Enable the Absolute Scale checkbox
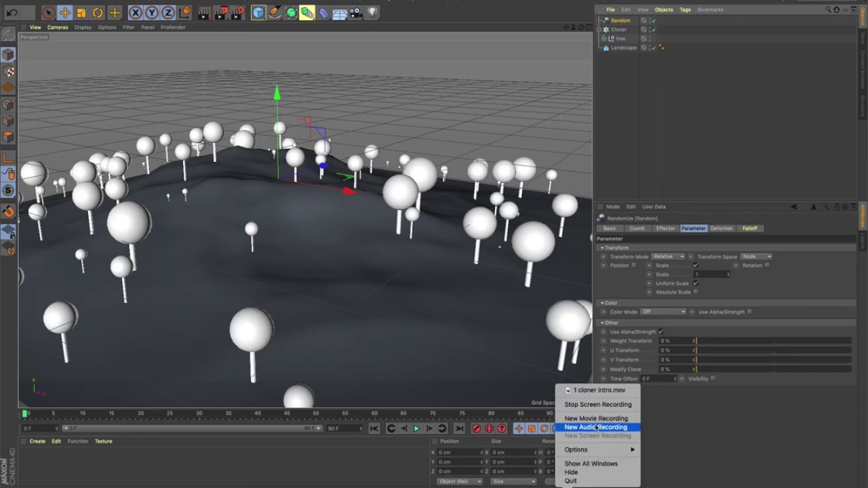 [696, 292]
